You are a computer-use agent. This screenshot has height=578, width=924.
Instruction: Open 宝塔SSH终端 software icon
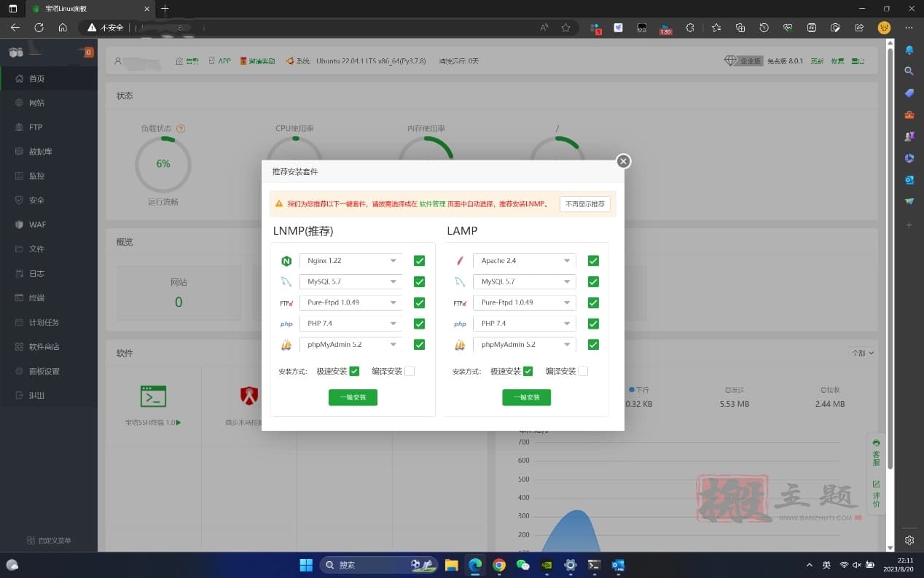[154, 396]
